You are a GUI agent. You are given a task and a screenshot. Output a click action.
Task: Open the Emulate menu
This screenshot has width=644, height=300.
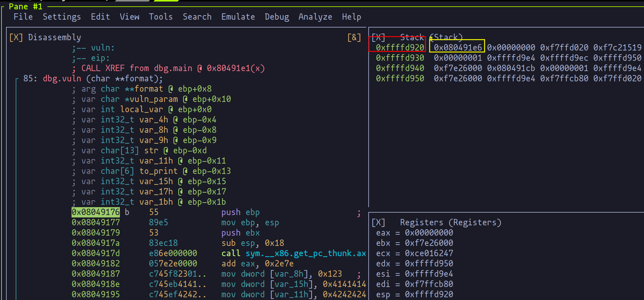point(238,17)
